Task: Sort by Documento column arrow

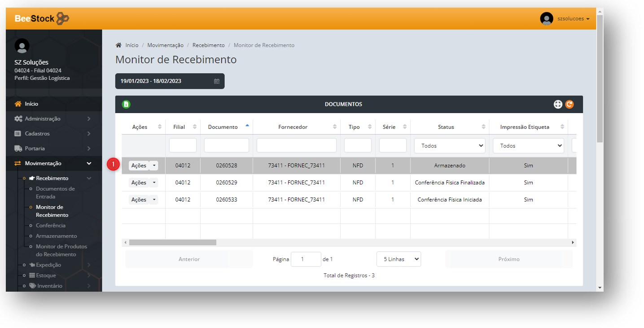Action: 247,126
